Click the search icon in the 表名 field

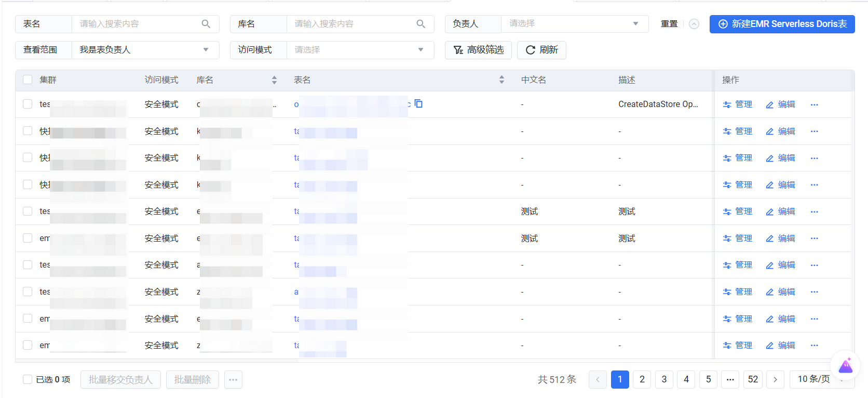coord(206,24)
